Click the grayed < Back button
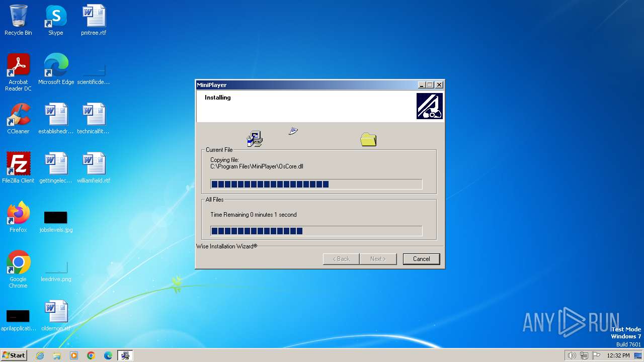 click(x=341, y=259)
